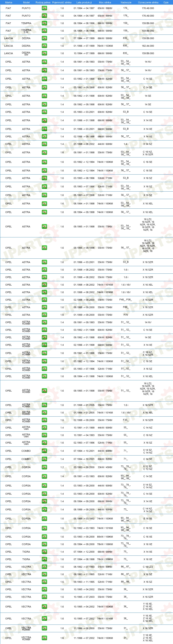The height and width of the screenshot is (644, 173).
Task: Select fuel icon in VECTRA C 16 LZ2 row
Action: tap(44, 567)
